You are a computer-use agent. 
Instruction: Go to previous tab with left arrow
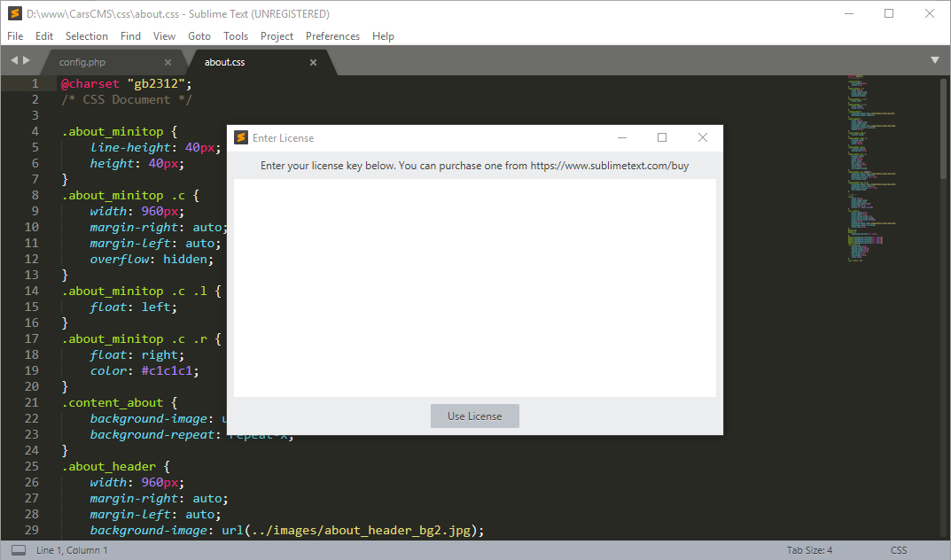(14, 60)
